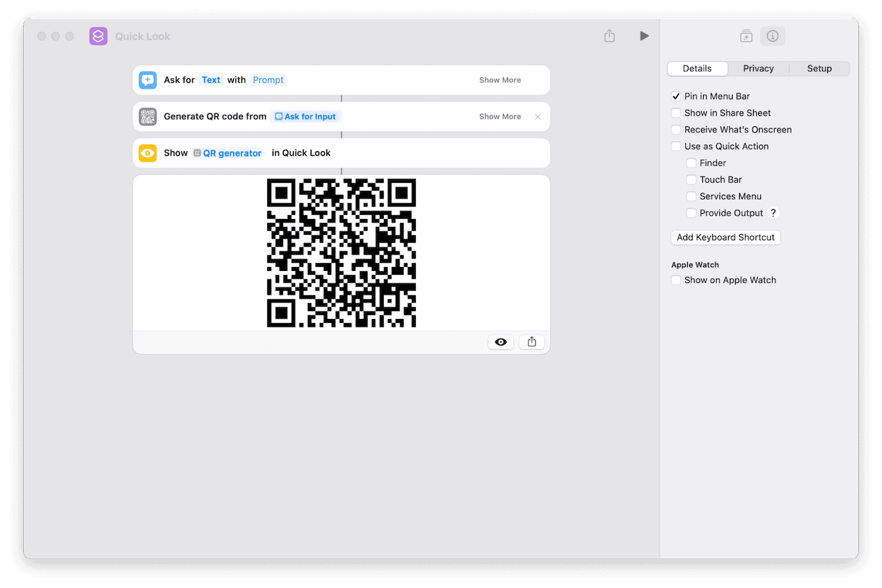Image resolution: width=882 pixels, height=588 pixels.
Task: Share the QR code output below the preview
Action: click(x=532, y=342)
